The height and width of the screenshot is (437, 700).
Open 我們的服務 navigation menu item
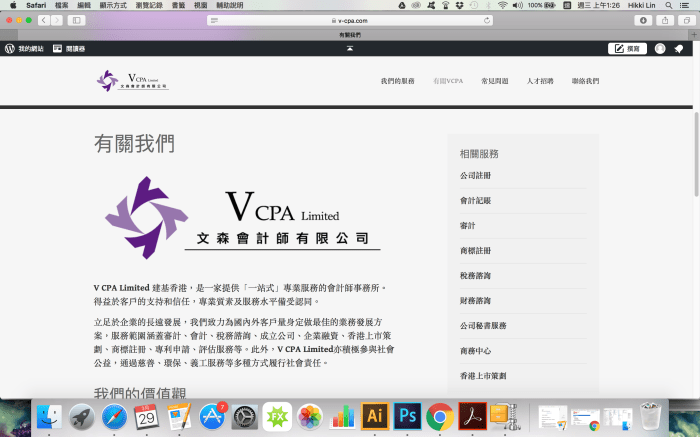(397, 81)
